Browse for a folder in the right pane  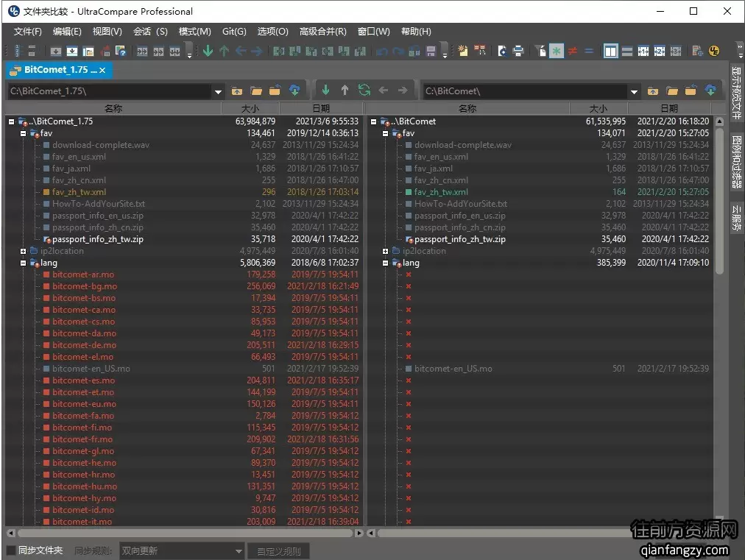(672, 91)
